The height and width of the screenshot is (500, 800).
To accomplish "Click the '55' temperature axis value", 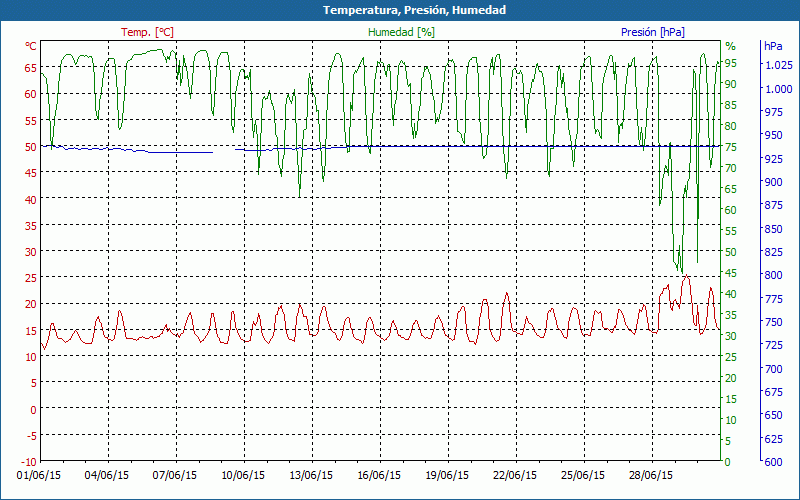I will tap(31, 120).
